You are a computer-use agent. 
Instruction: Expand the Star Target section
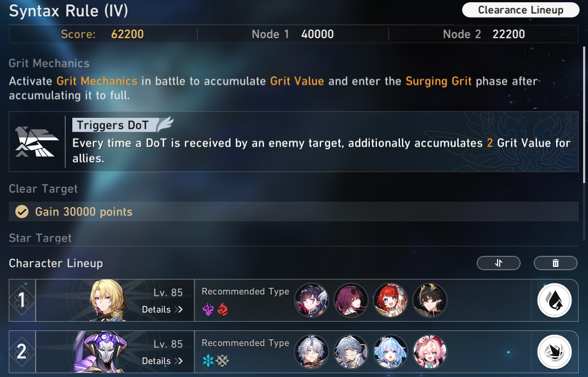40,238
